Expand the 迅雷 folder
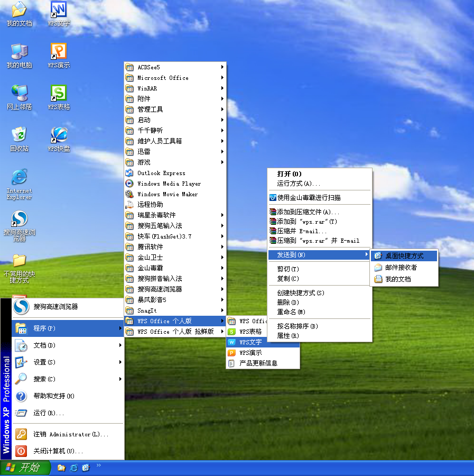Screen dimensions: 474x476 (175, 151)
